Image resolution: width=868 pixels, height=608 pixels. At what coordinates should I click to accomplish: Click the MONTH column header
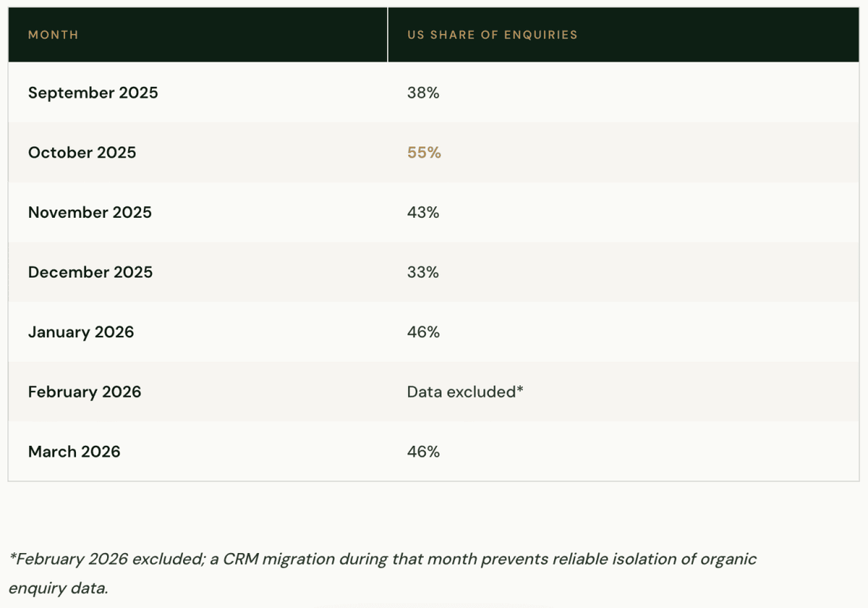pos(53,35)
